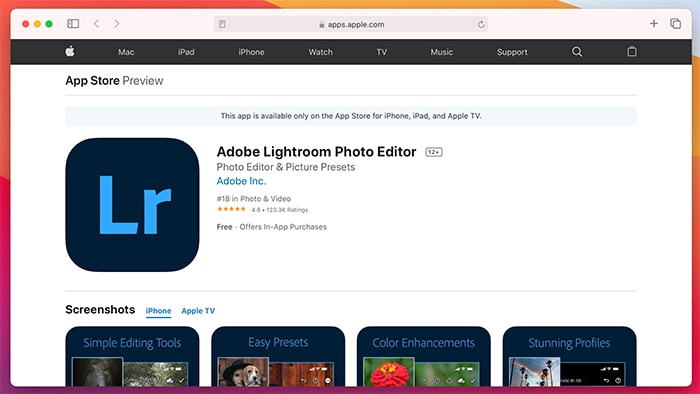
Task: Click the App Store Preview heading link
Action: coord(114,81)
